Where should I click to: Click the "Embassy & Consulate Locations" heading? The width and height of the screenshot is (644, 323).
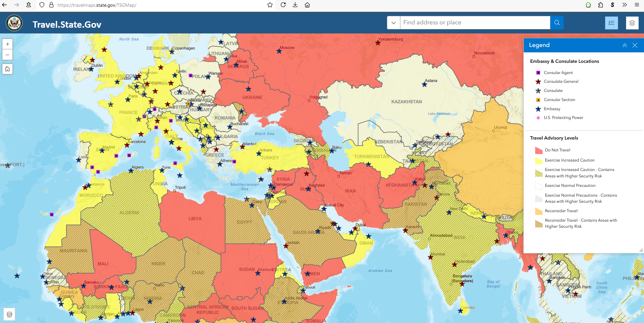click(565, 61)
